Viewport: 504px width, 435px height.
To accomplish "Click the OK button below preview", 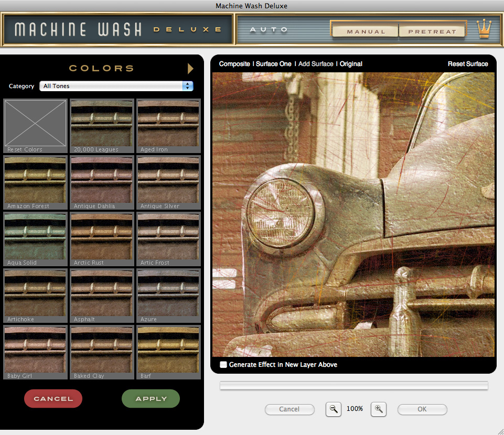I will 422,409.
